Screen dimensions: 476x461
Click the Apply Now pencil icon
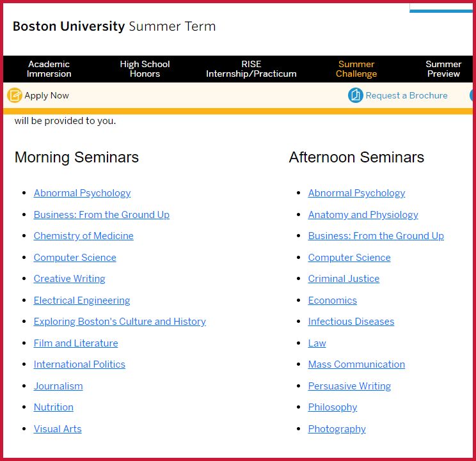(14, 96)
